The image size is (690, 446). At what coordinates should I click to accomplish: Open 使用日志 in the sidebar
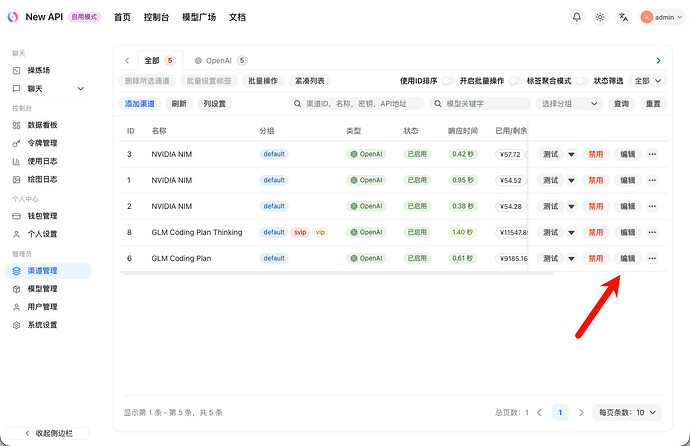(x=48, y=161)
